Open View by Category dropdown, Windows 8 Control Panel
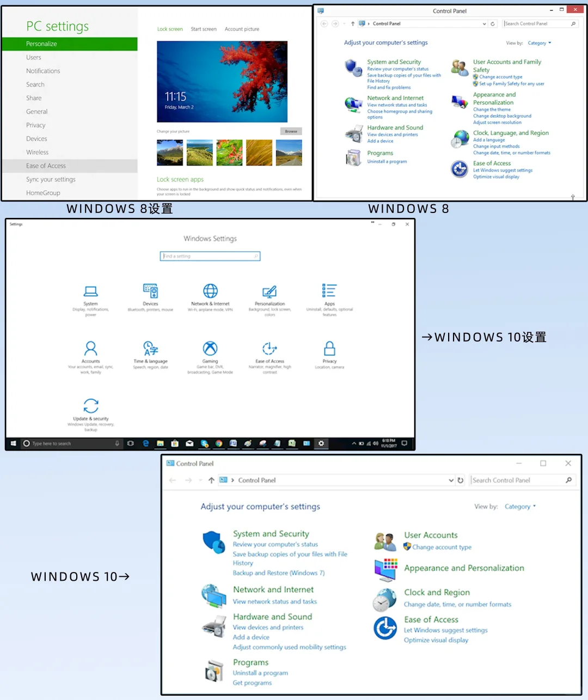The height and width of the screenshot is (700, 588). 539,43
